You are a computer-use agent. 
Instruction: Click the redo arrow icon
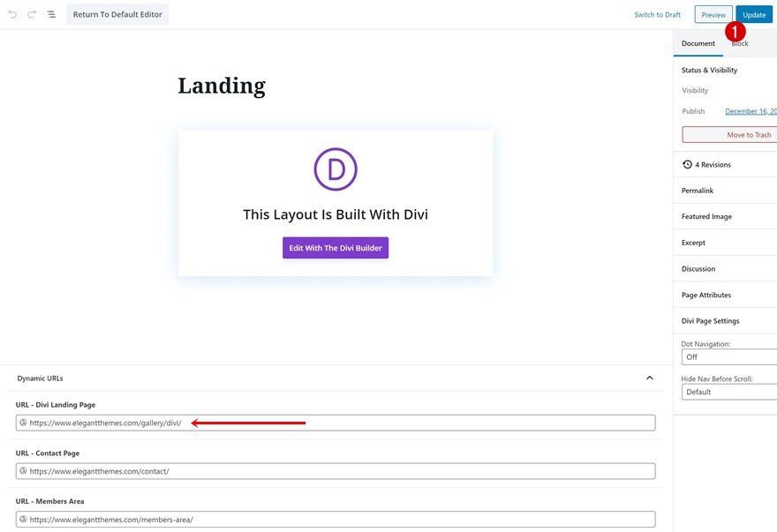(32, 14)
